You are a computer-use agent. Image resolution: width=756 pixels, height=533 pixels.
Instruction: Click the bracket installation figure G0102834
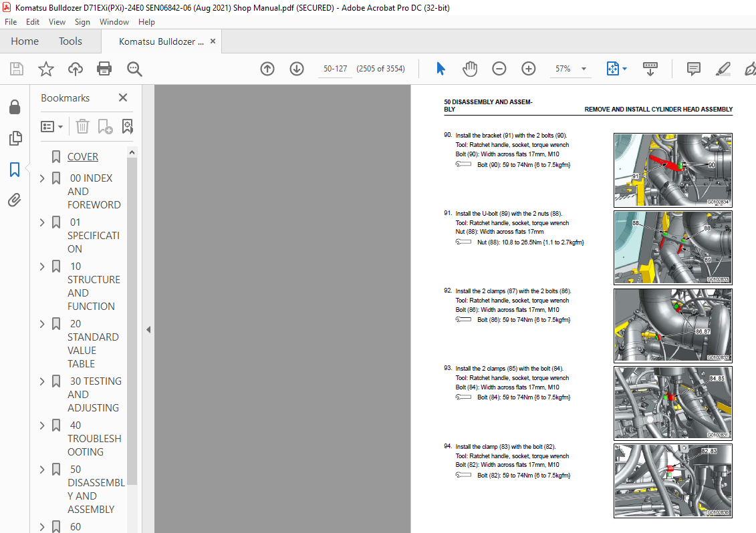[x=673, y=170]
